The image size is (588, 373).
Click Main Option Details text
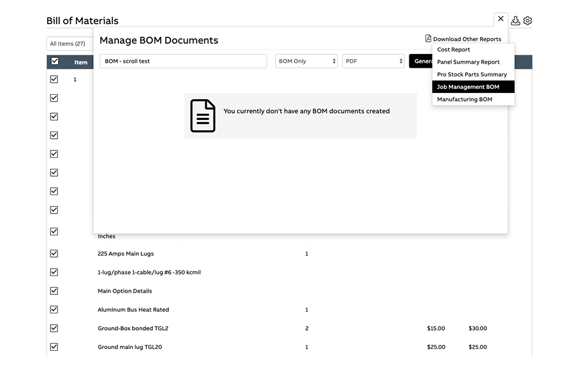125,291
